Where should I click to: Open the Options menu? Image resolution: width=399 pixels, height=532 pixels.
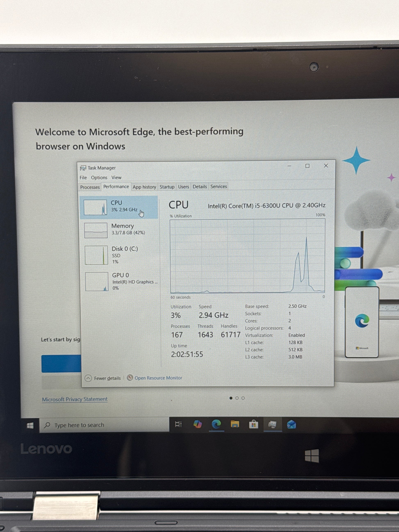(99, 178)
